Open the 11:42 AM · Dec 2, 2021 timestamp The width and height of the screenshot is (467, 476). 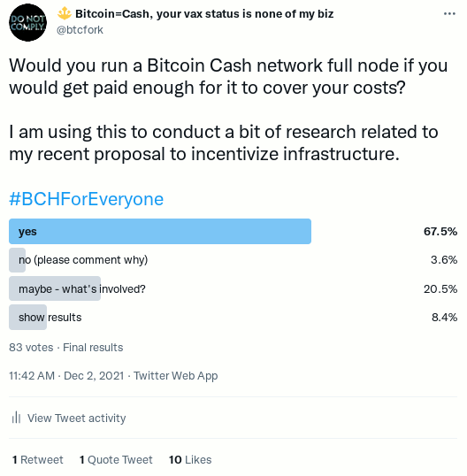pos(66,375)
